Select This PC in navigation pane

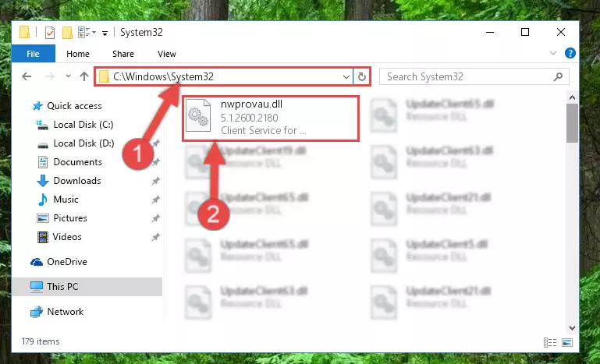click(x=87, y=287)
